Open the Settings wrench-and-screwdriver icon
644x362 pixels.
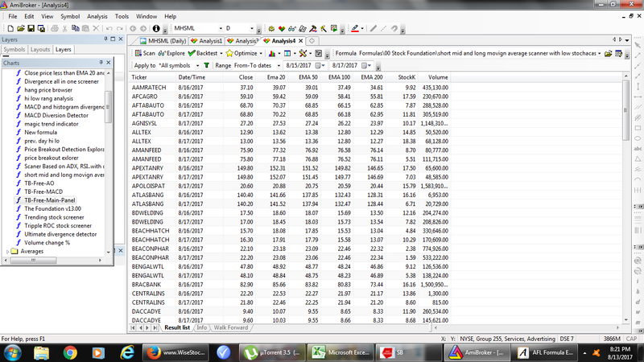coord(303,53)
